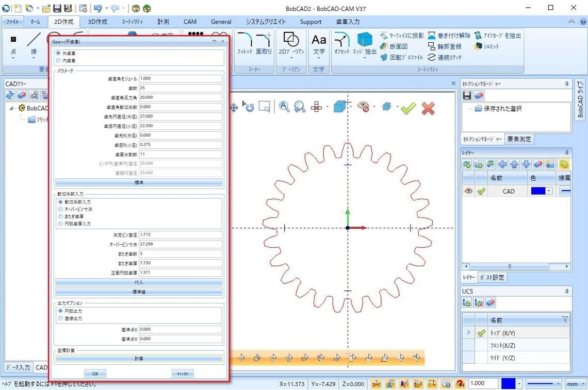Open the 文字 tool dropdown arrow
Viewport: 588px width, 390px height.
(319, 58)
